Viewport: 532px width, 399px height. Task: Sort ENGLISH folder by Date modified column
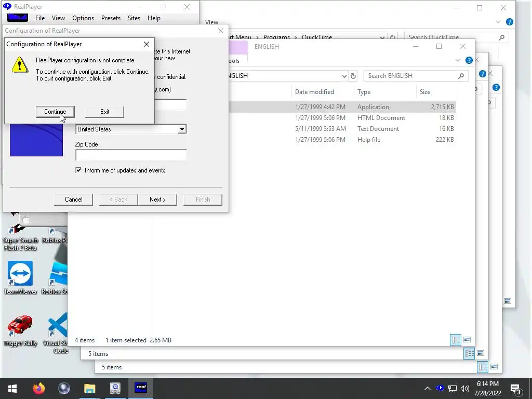click(x=314, y=92)
